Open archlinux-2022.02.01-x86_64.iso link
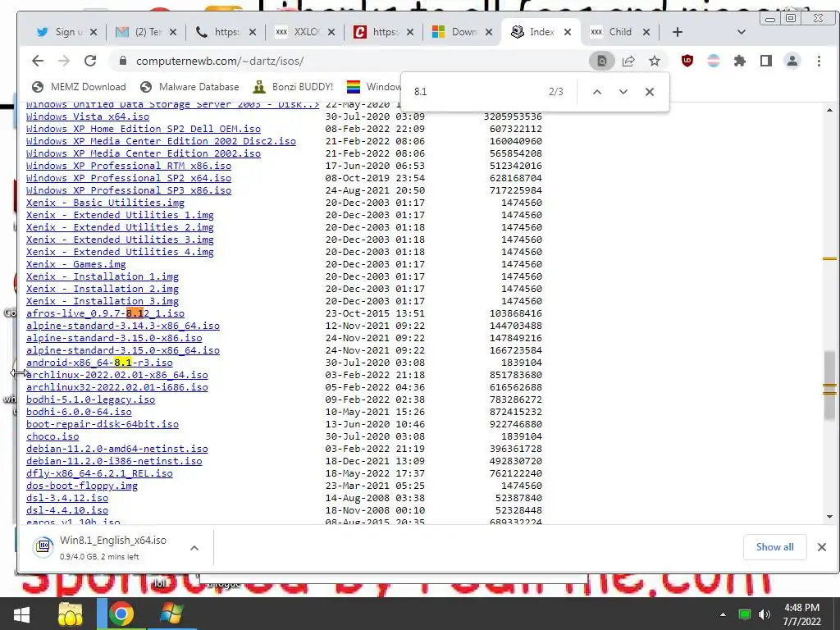Image resolution: width=840 pixels, height=630 pixels. [x=116, y=375]
